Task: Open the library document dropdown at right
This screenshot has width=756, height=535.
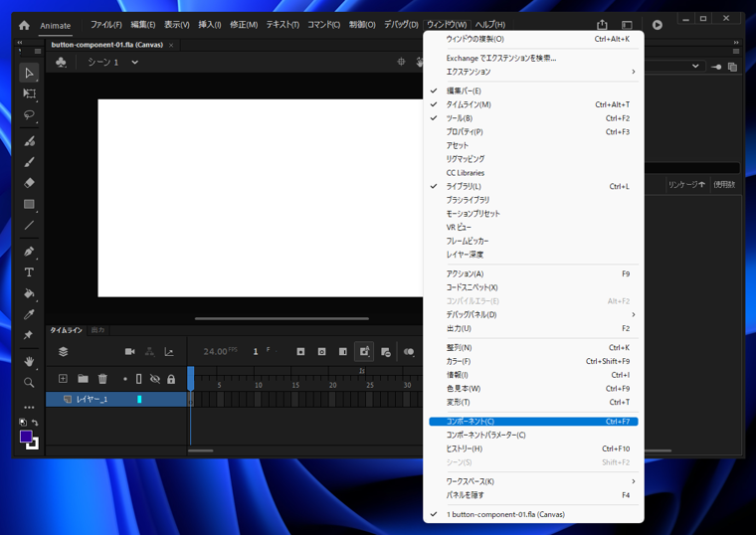Action: click(x=695, y=66)
